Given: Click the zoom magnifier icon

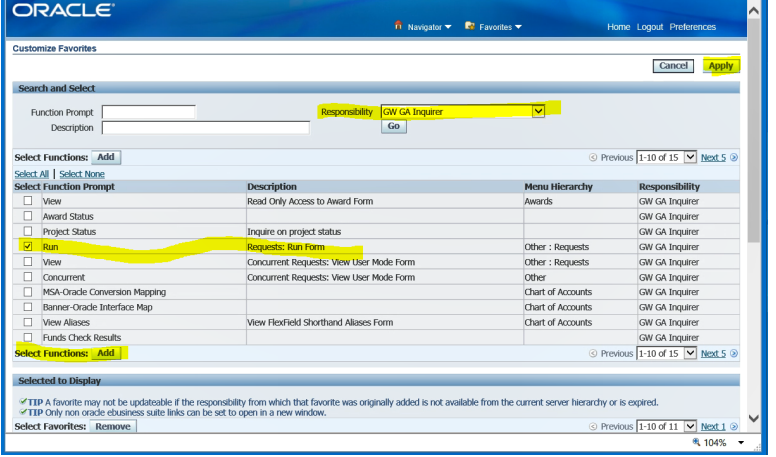Looking at the screenshot, I should (696, 442).
